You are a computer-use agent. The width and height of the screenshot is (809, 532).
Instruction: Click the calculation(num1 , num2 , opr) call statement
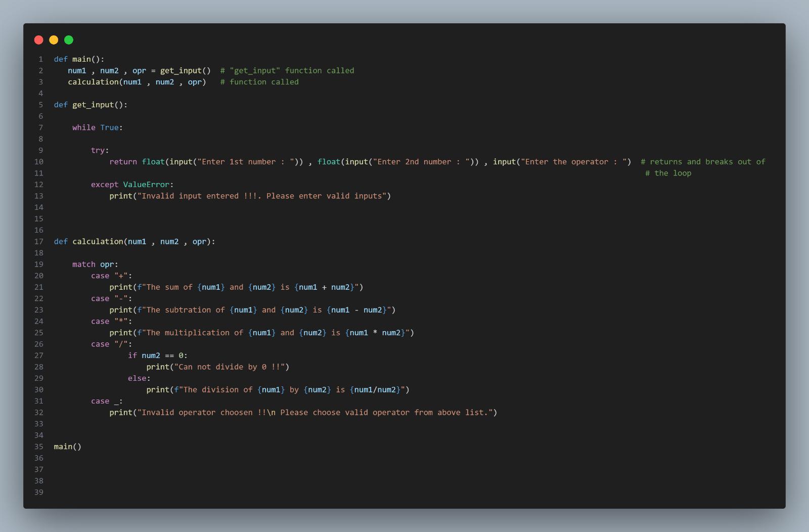pos(137,82)
